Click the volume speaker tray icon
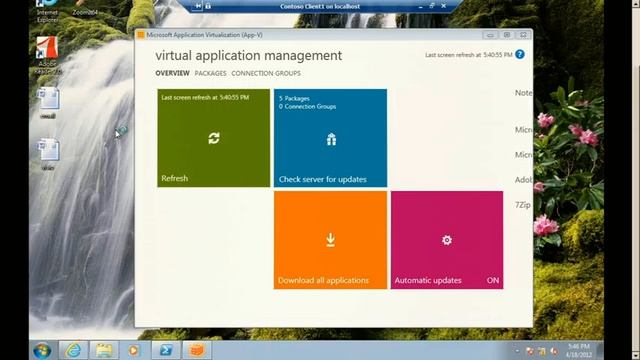The width and height of the screenshot is (640, 360). 554,351
